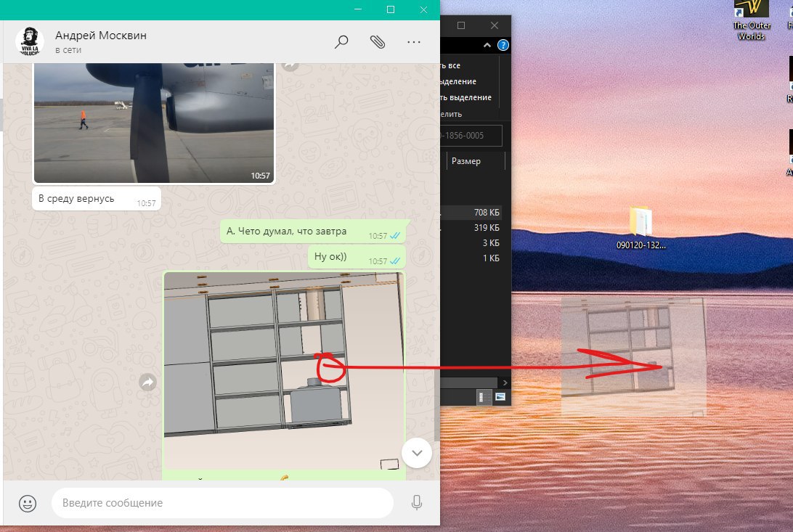This screenshot has width=793, height=532.
Task: Select the message 'Ну ок))'
Action: (x=357, y=257)
